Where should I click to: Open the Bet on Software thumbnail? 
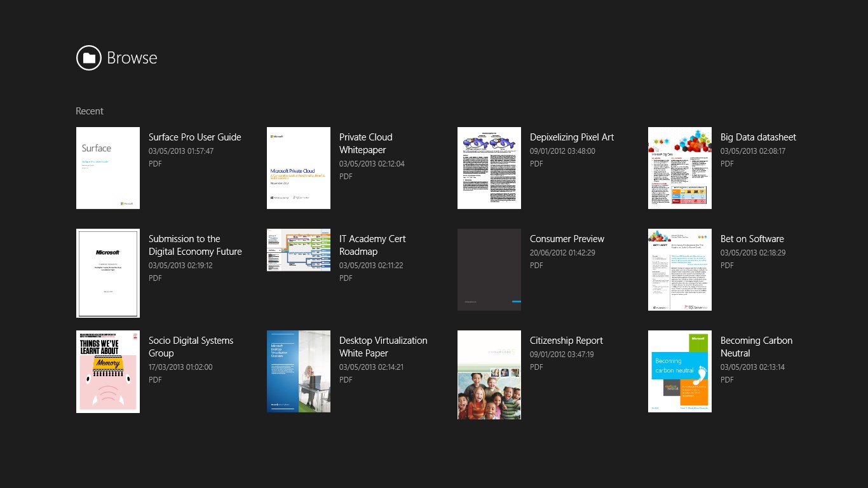click(679, 269)
